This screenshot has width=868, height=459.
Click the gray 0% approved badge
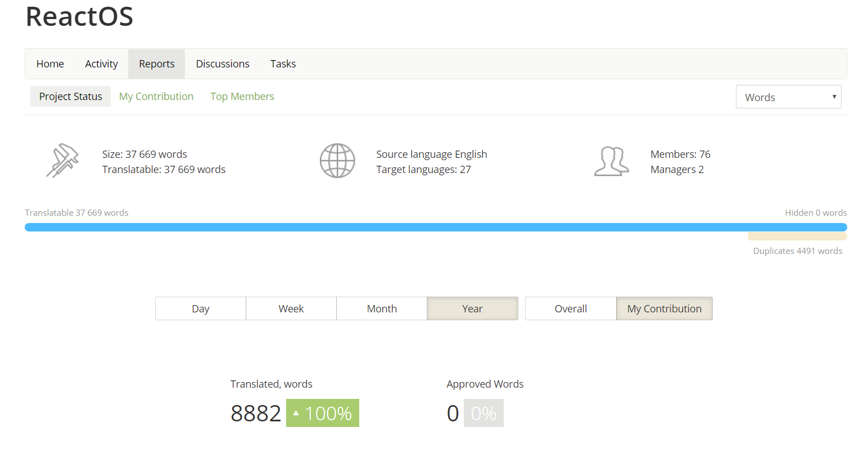click(483, 413)
